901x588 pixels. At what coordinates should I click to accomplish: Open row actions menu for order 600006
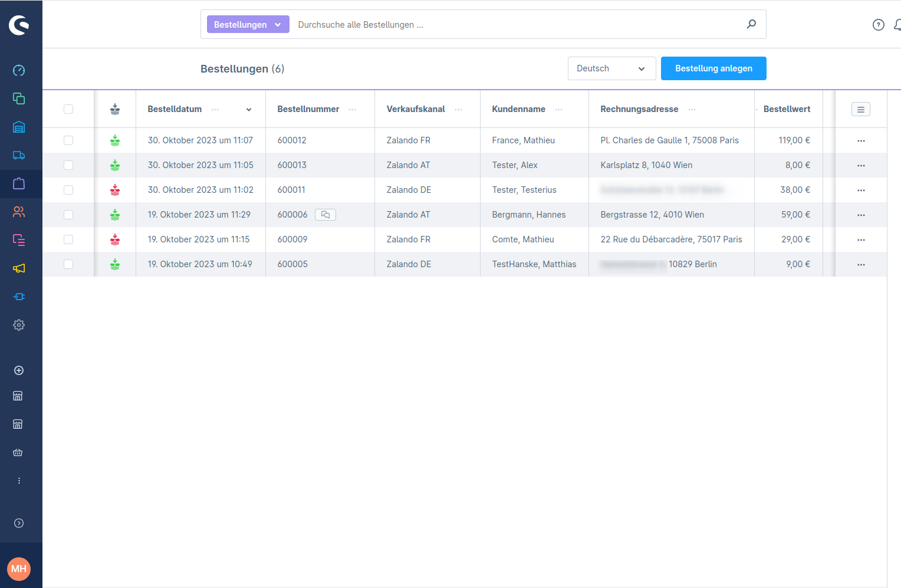pos(861,215)
